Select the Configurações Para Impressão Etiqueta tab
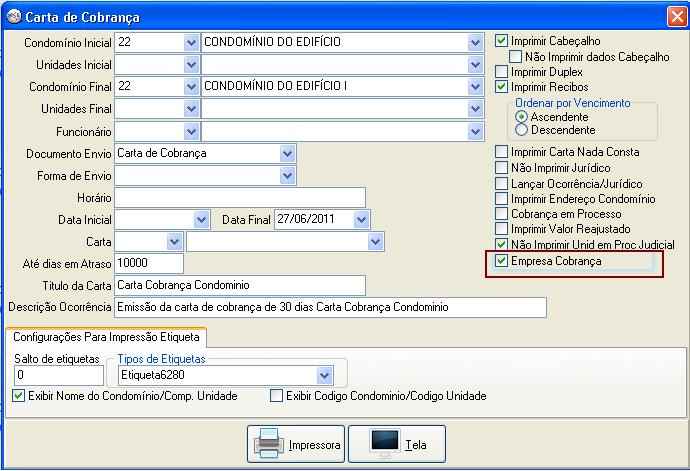690x471 pixels. point(105,337)
